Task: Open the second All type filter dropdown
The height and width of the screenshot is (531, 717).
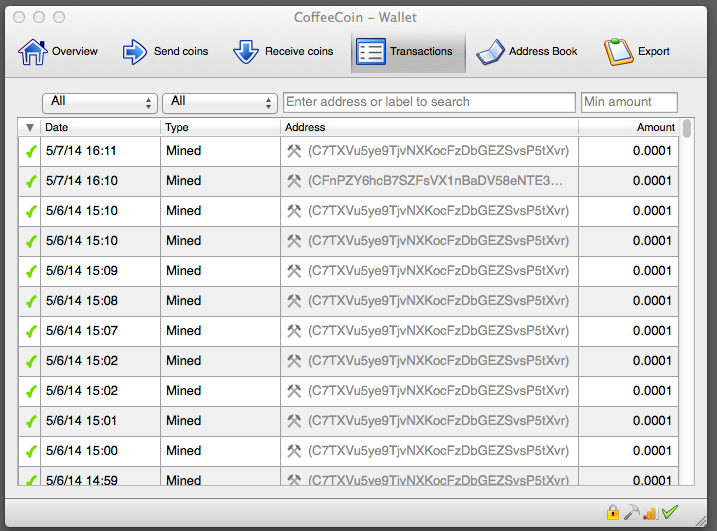Action: point(220,102)
